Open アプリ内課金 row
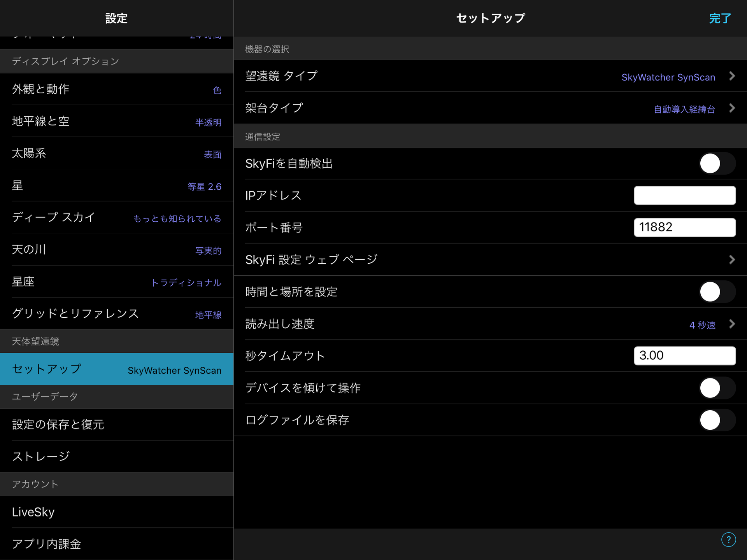Viewport: 747px width, 560px height. 117,544
